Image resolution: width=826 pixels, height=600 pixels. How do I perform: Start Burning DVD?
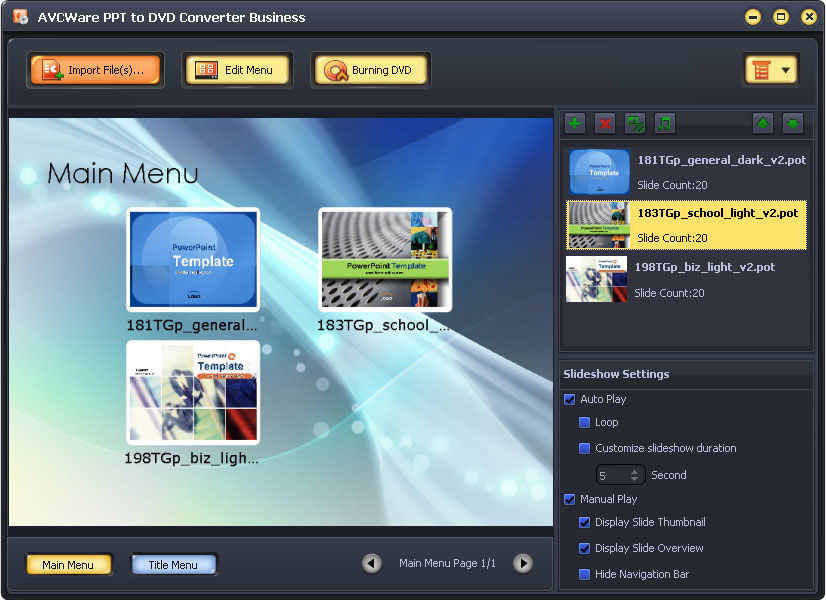click(371, 70)
